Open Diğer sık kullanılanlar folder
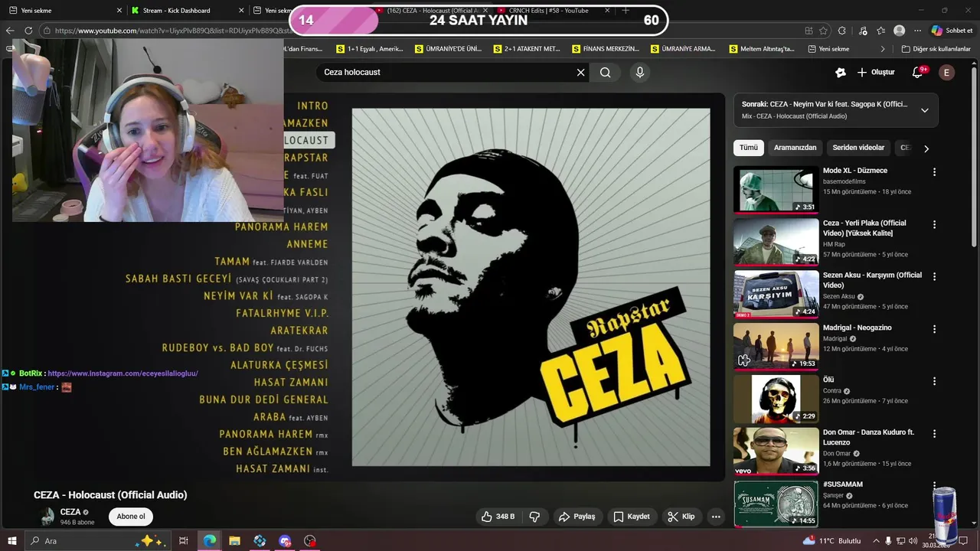Screen dimensions: 980x551 pyautogui.click(x=936, y=49)
